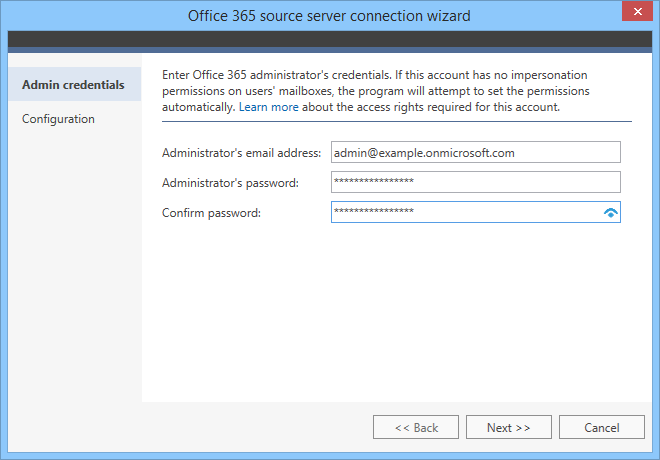Click the "Confirm password:" label

coord(211,213)
